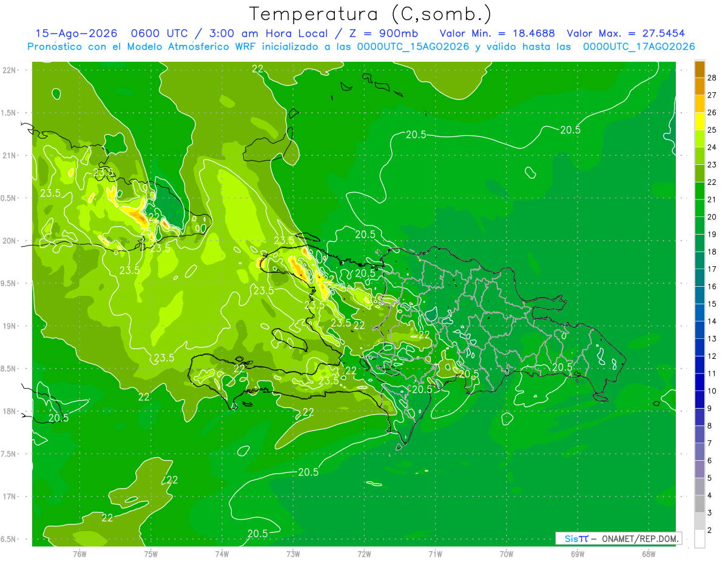Click the initialization time '0000UTC_15AGO2026'
Screen dimensions: 728x562
point(413,47)
